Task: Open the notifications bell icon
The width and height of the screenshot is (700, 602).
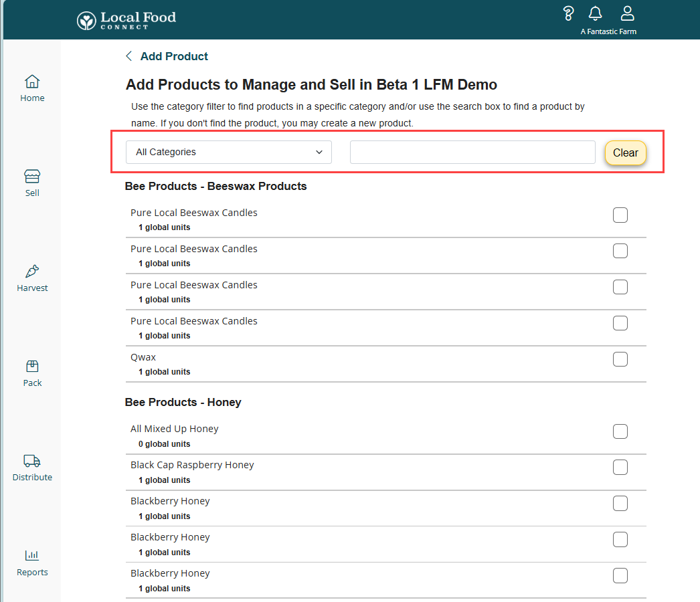Action: (x=595, y=13)
